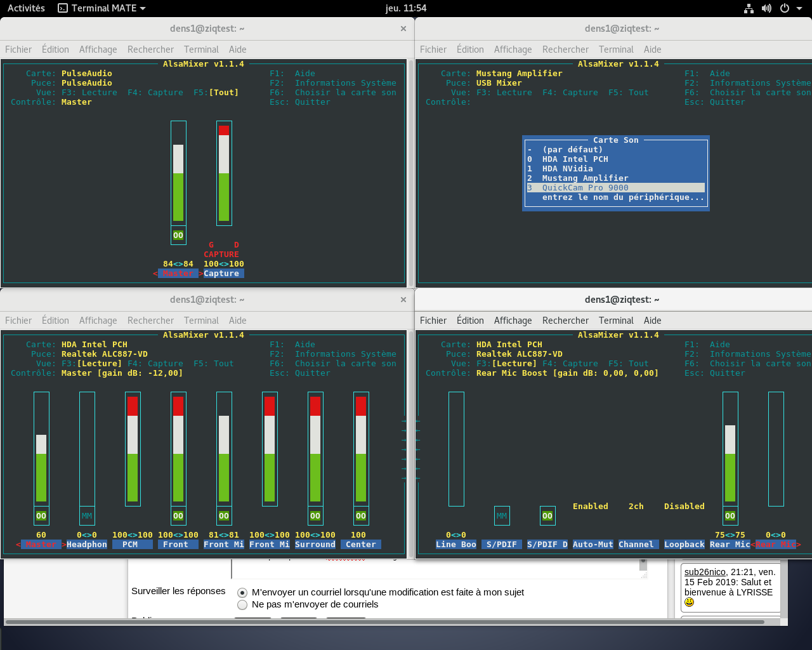
Task: Select the PCM channel label
Action: [x=133, y=545]
